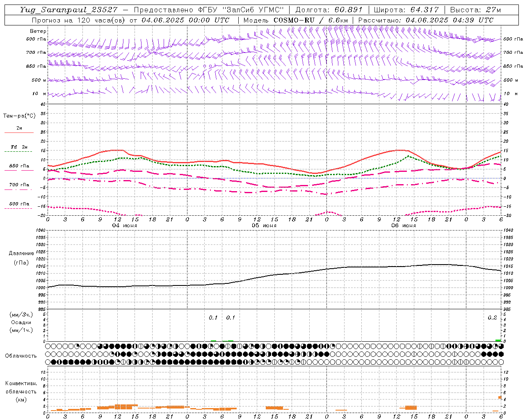525x420 pixels.
Task: Click the 700 гПа temperature legend entry
Action: (19, 185)
